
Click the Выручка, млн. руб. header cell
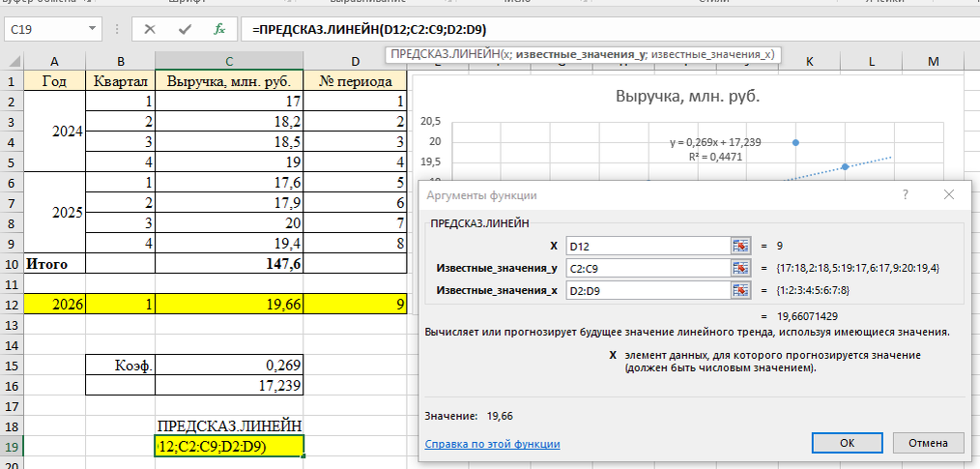point(229,80)
